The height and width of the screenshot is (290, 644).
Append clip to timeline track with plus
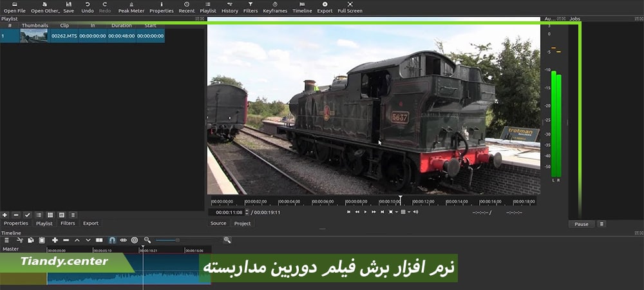[55, 240]
